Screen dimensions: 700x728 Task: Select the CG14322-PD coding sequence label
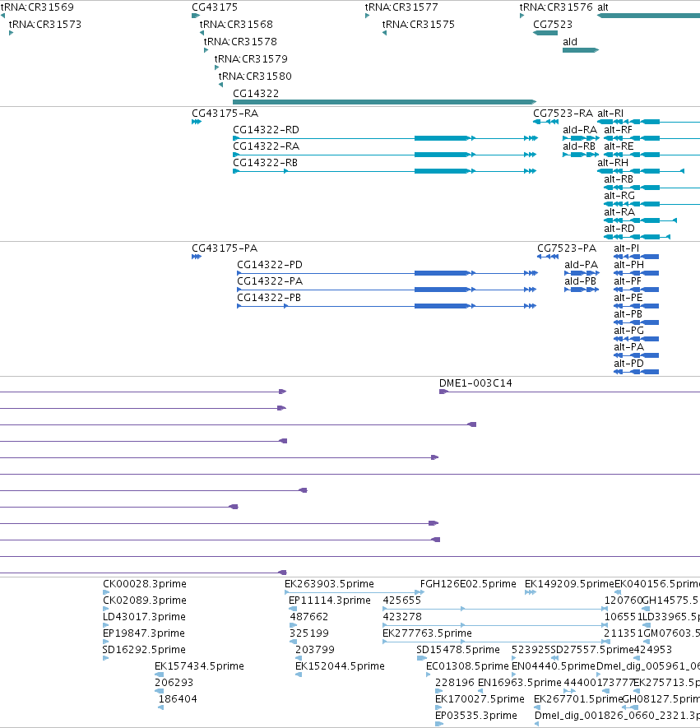point(270,265)
